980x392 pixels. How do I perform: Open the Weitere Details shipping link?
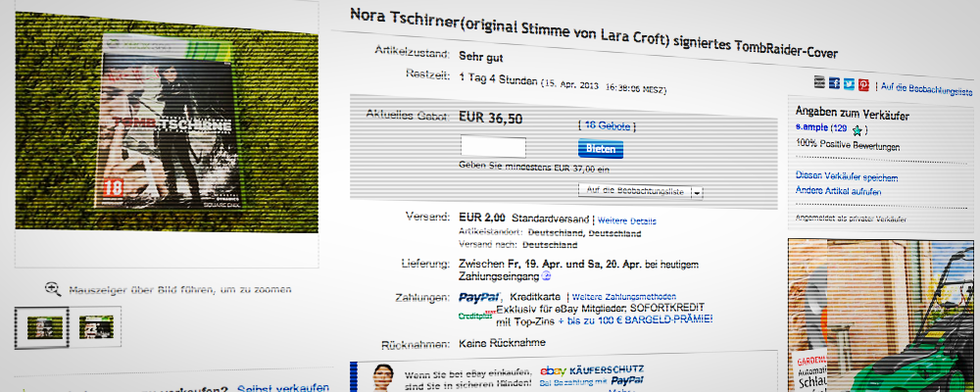(x=627, y=220)
